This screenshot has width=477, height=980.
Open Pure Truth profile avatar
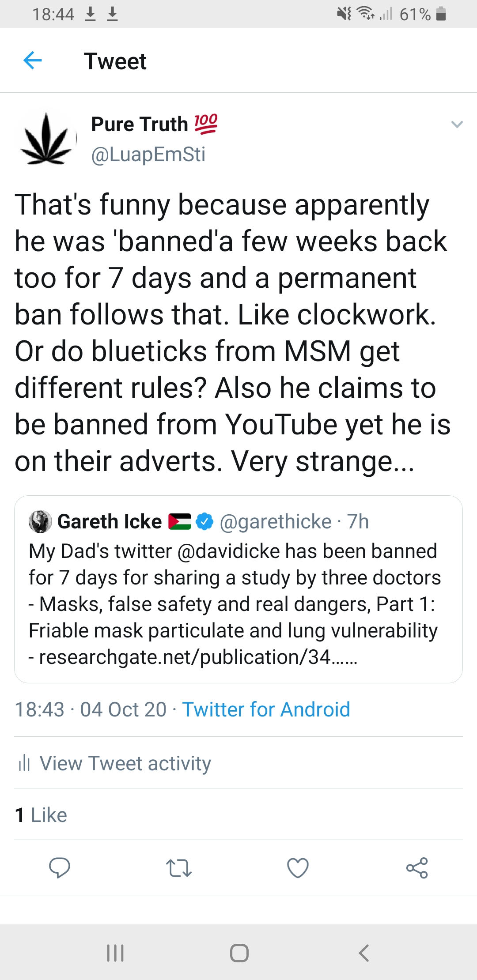(x=46, y=139)
